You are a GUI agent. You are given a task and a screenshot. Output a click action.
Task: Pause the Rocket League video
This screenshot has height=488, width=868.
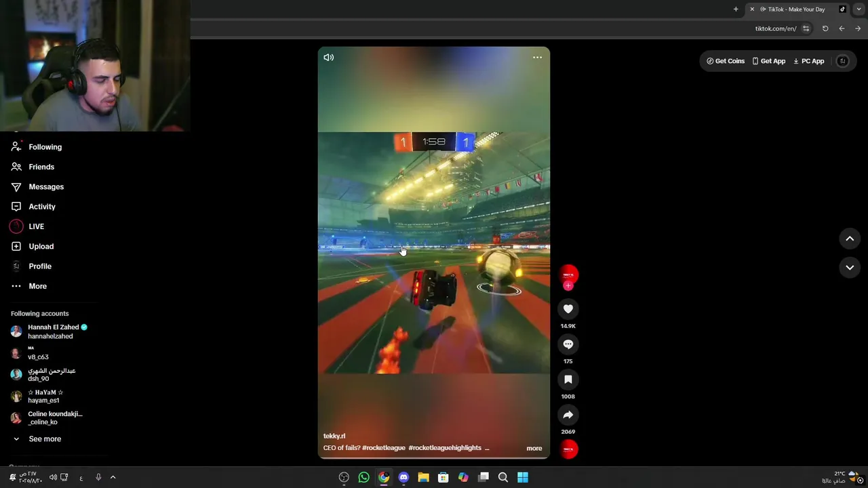[x=434, y=252]
